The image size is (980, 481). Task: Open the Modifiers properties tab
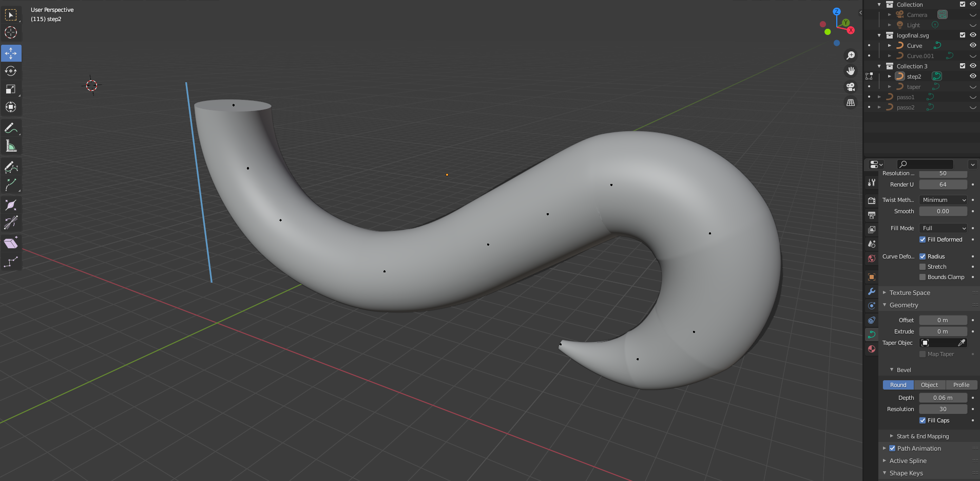coord(872,291)
